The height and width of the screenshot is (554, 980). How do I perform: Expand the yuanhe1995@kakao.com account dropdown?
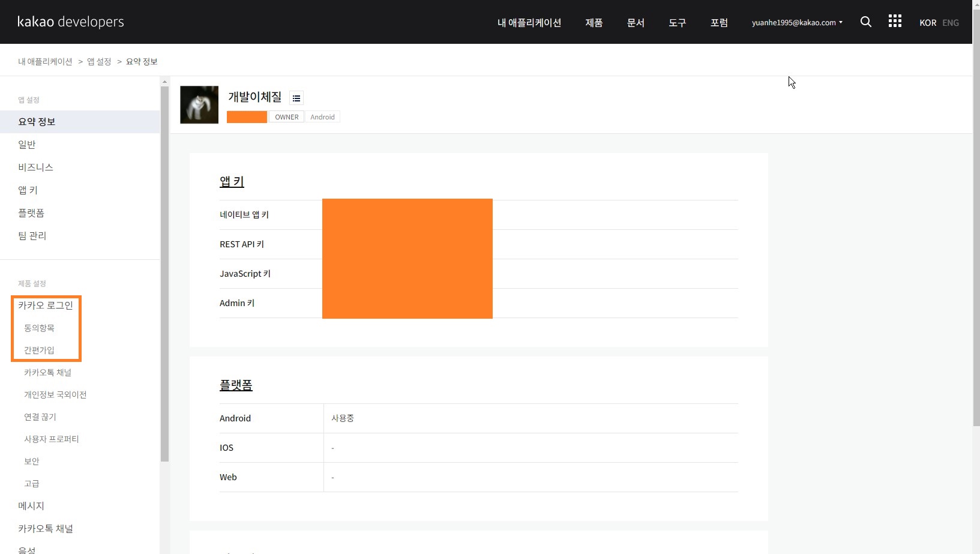pos(797,23)
